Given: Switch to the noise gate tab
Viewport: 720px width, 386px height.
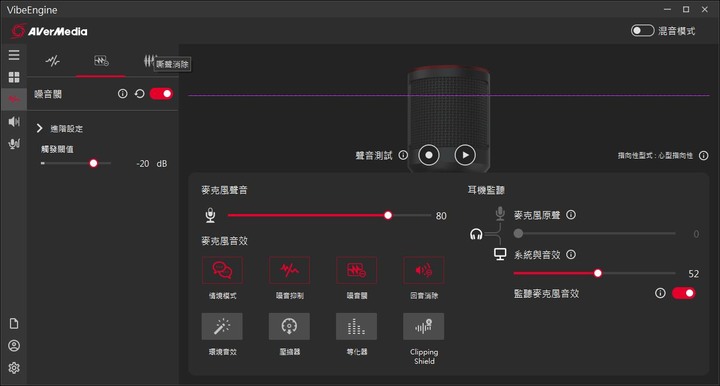Looking at the screenshot, I should click(x=101, y=61).
